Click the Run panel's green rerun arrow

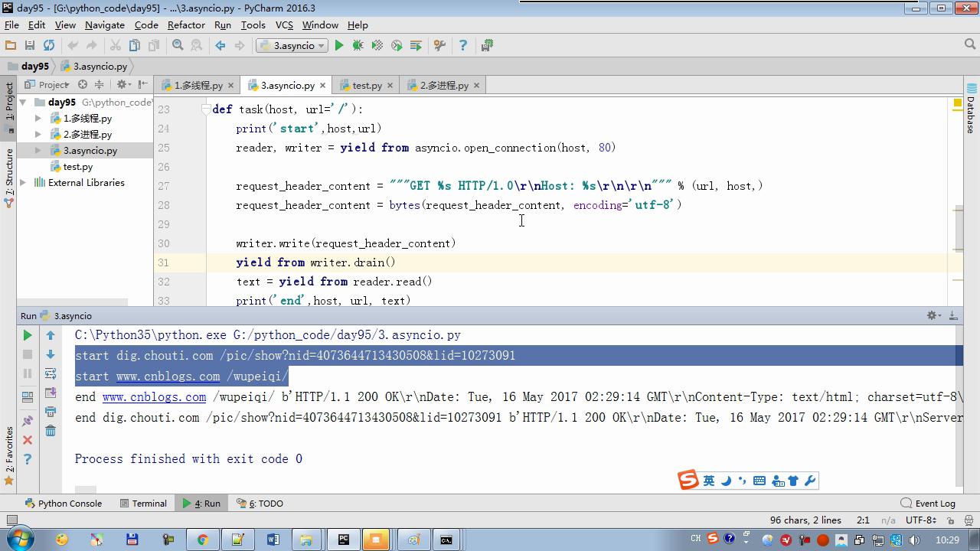pyautogui.click(x=28, y=335)
